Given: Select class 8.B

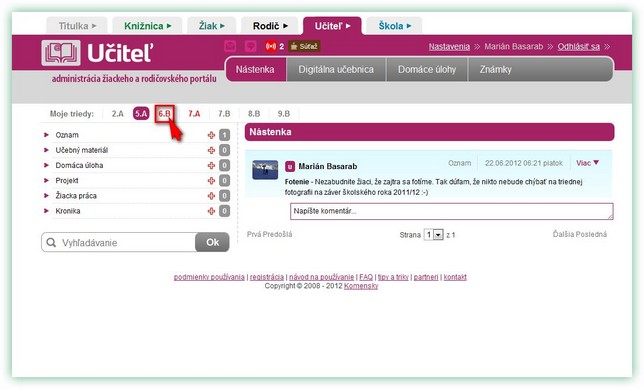Looking at the screenshot, I should 254,114.
